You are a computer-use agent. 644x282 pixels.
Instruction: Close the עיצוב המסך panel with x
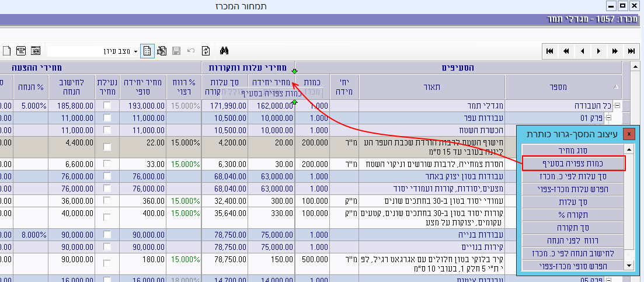pos(629,134)
